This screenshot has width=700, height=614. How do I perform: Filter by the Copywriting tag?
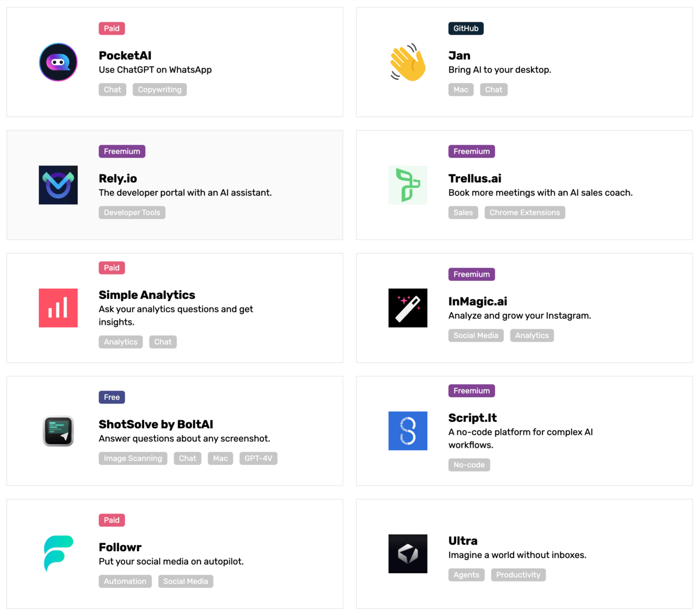159,90
